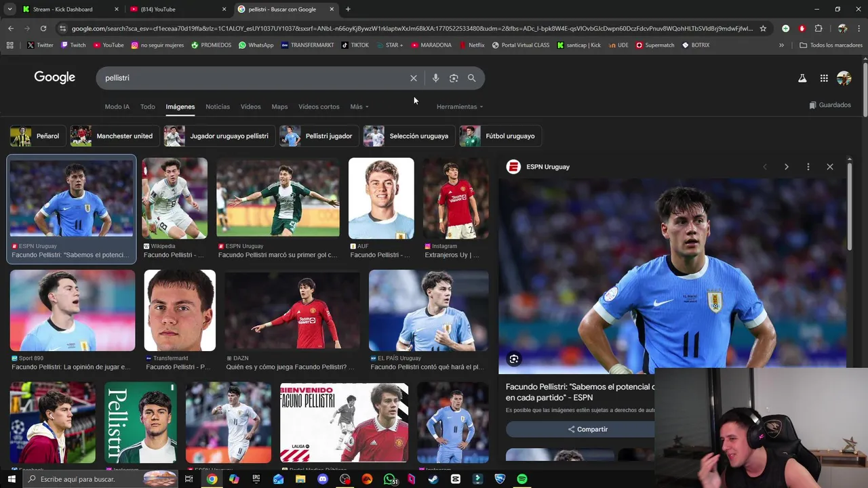Open TRANSFERMARKT bookmark
Image resolution: width=868 pixels, height=488 pixels.
click(x=307, y=45)
